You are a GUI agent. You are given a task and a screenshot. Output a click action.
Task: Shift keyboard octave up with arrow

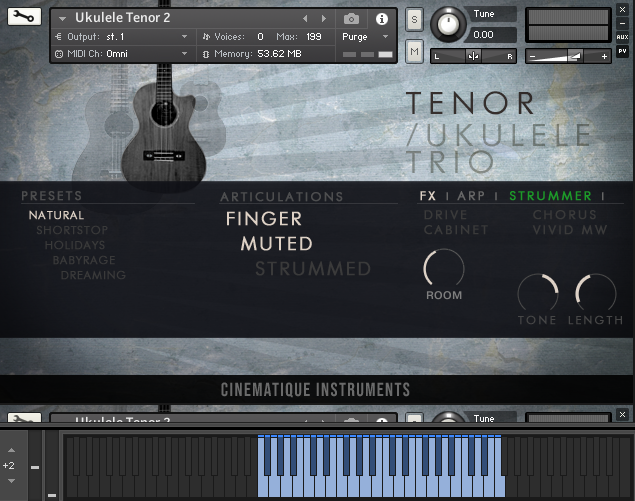click(11, 450)
